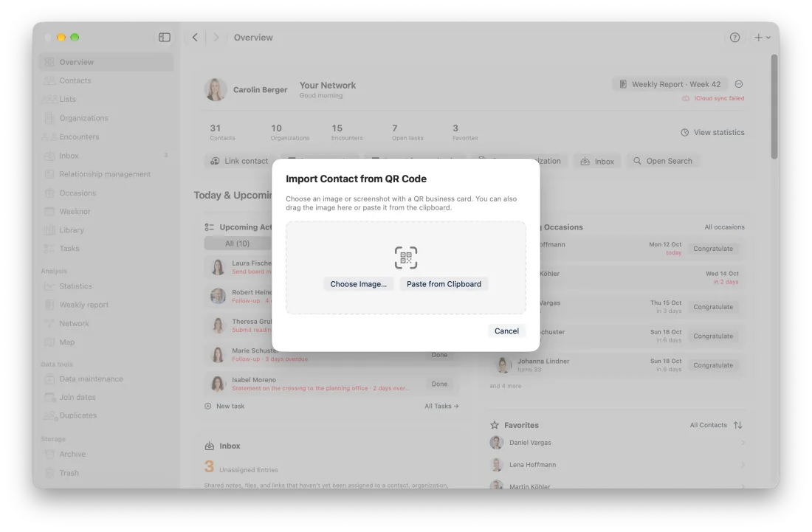Open Library in the sidebar
Screen dimensions: 812x532
pyautogui.click(x=106, y=230)
